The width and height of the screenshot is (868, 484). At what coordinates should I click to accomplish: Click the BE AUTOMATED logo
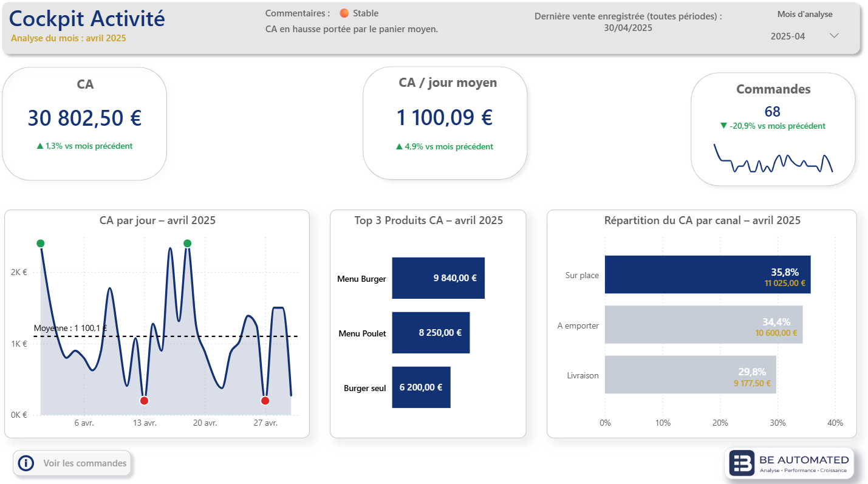pos(788,463)
